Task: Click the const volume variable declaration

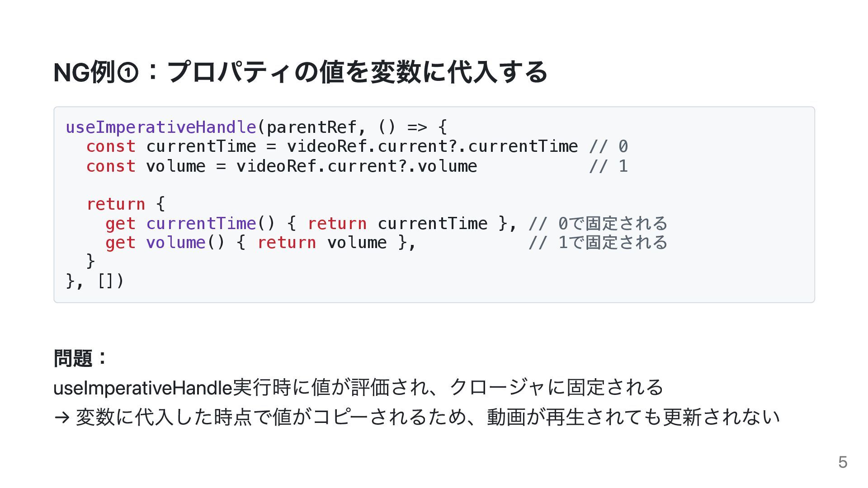Action: pyautogui.click(x=146, y=166)
